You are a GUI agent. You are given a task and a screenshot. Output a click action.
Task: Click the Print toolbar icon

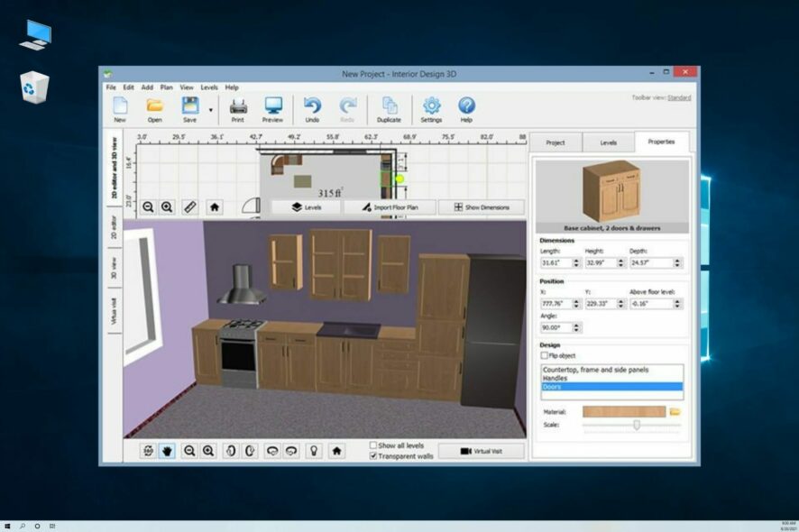click(x=238, y=109)
